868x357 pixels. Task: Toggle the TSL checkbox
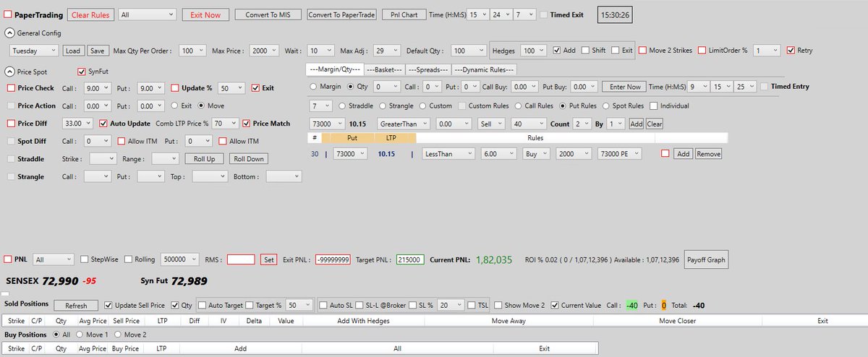[x=472, y=305]
